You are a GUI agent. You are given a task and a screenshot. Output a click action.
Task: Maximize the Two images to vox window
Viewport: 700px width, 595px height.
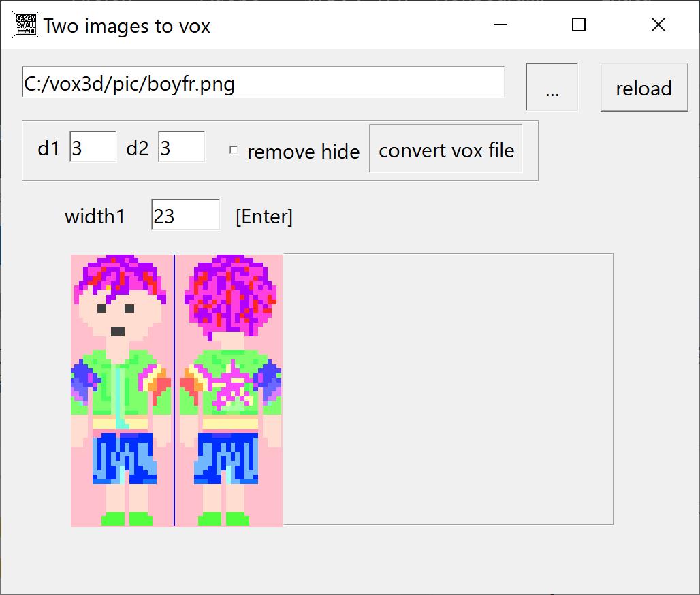(x=579, y=25)
